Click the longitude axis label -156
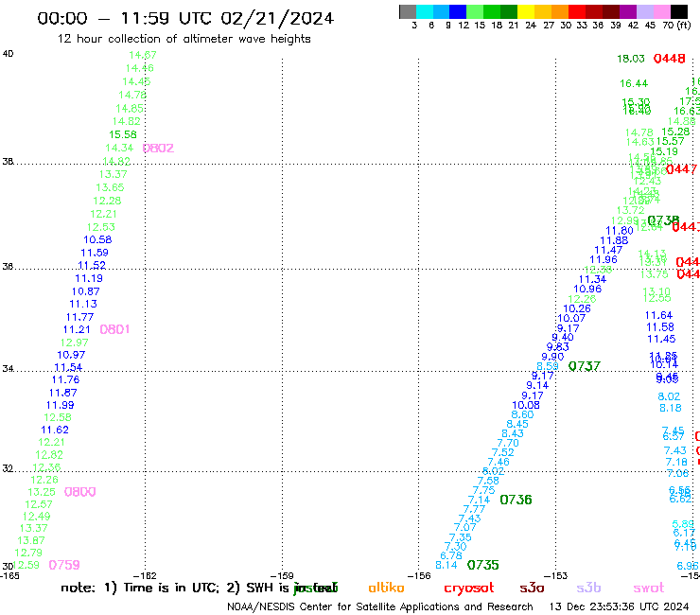Image resolution: width=700 pixels, height=615 pixels. 419,576
